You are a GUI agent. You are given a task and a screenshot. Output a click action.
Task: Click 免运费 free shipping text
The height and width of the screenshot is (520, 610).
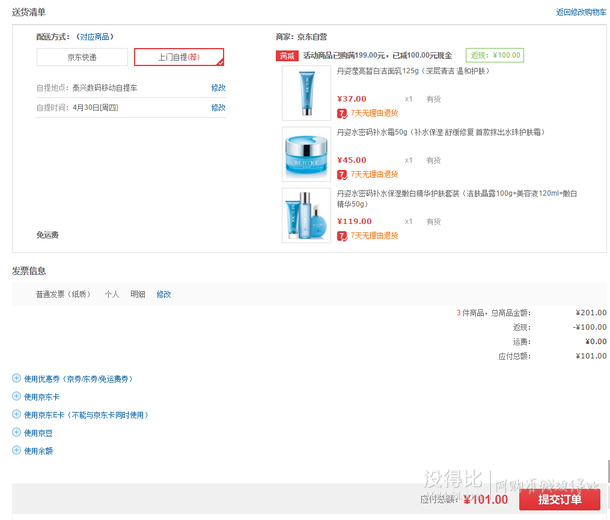tap(47, 235)
